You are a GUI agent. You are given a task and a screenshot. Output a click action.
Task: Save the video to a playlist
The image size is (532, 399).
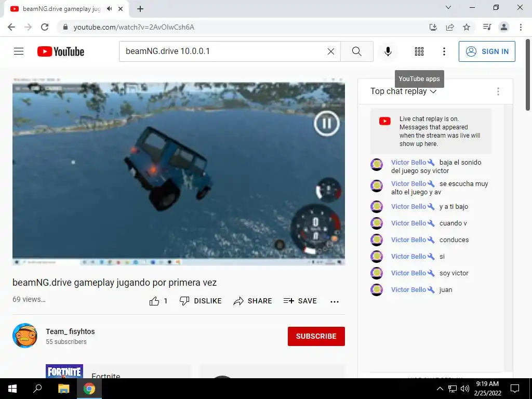300,301
